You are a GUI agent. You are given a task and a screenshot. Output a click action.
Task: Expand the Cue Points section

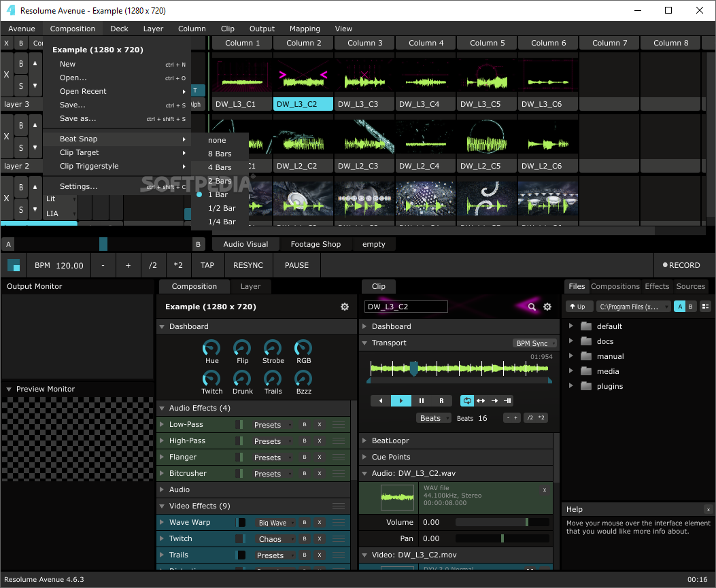point(364,457)
